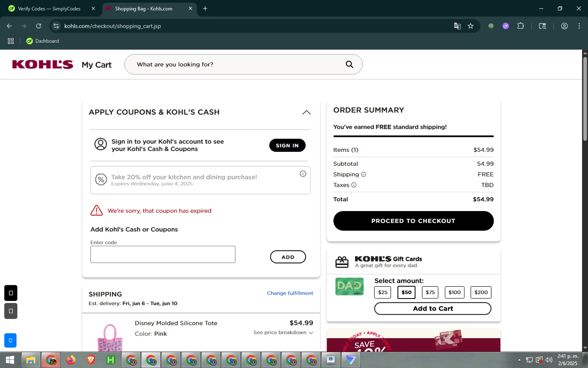This screenshot has width=588, height=368.
Task: Click PROCEED TO CHECKOUT
Action: [413, 221]
